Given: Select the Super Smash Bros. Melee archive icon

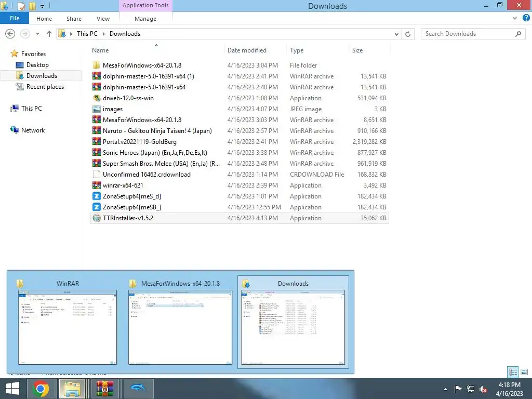Looking at the screenshot, I should (x=97, y=163).
